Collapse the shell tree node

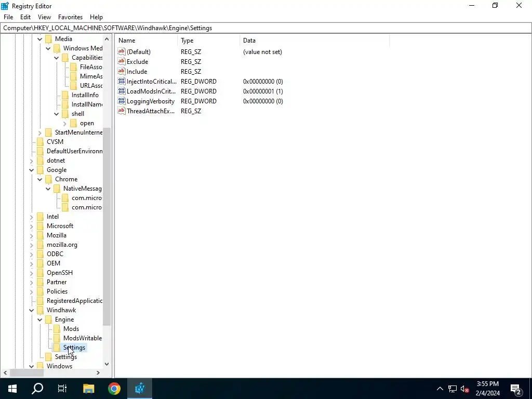[56, 114]
